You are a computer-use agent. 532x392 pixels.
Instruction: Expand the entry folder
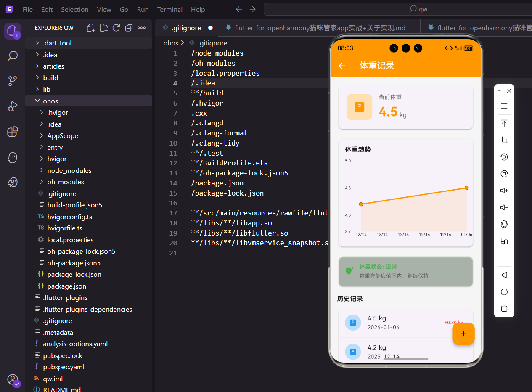(x=88, y=147)
